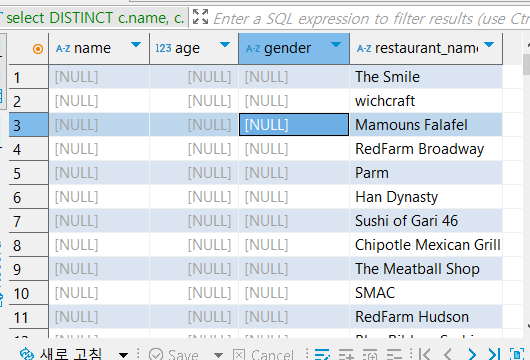Select the SQL query tab starting with select DISTINCT
Screen dimensions: 530x360
click(x=94, y=18)
